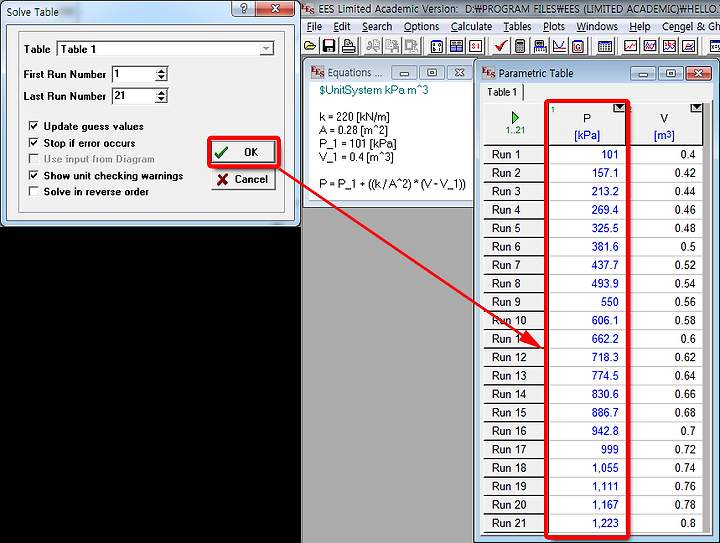
Task: Open Function Information from the toolbar
Action: (456, 46)
